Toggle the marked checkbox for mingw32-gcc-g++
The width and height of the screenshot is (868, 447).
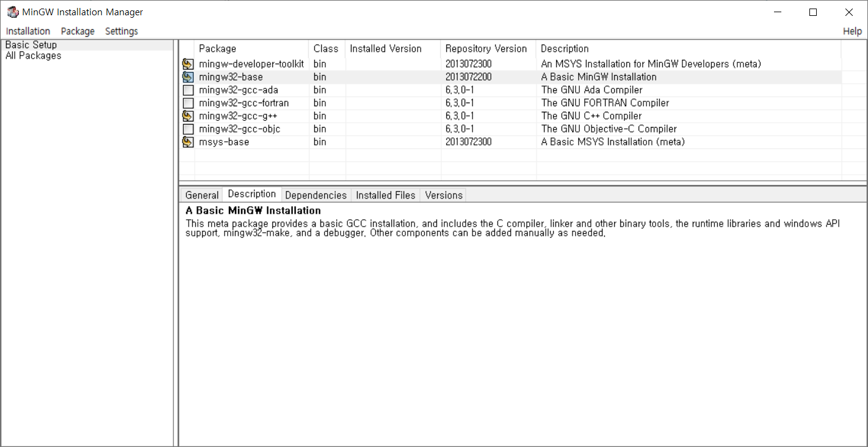188,116
